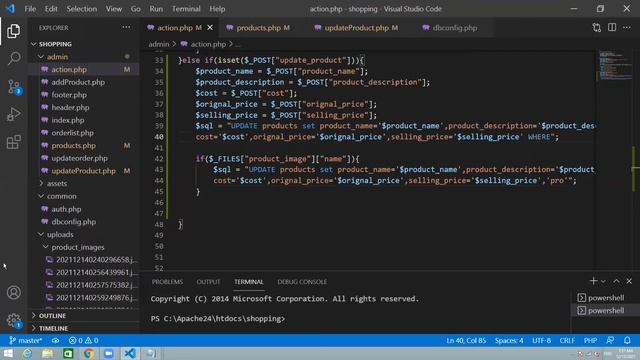Click the Ln 40, Col 85 status entry
Screen dimensions: 640x360
tap(466, 340)
